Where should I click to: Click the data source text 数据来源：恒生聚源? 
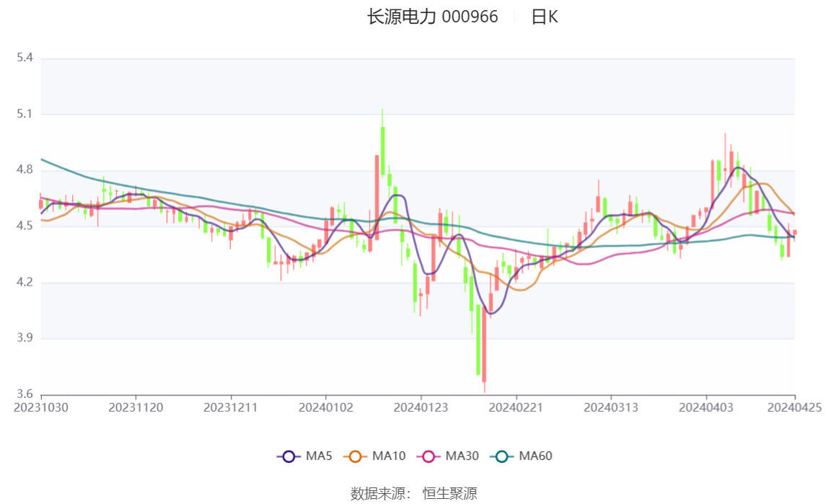tap(414, 493)
